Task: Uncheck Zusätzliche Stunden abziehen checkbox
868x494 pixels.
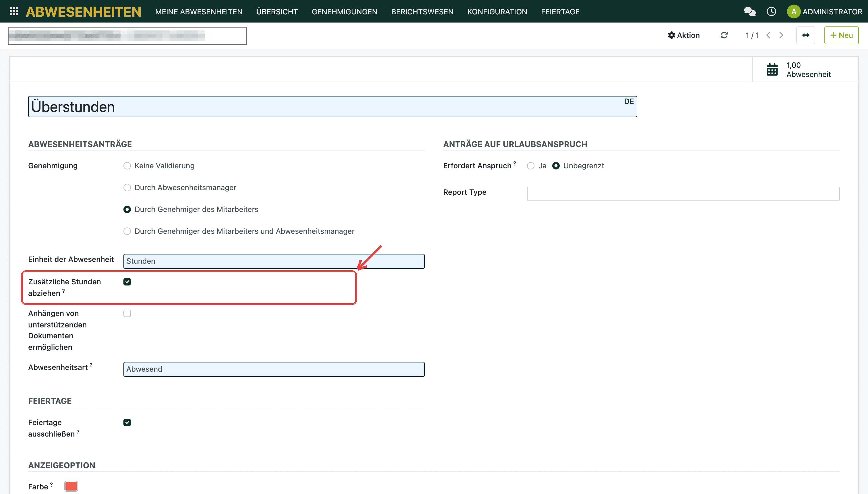Action: [x=127, y=281]
